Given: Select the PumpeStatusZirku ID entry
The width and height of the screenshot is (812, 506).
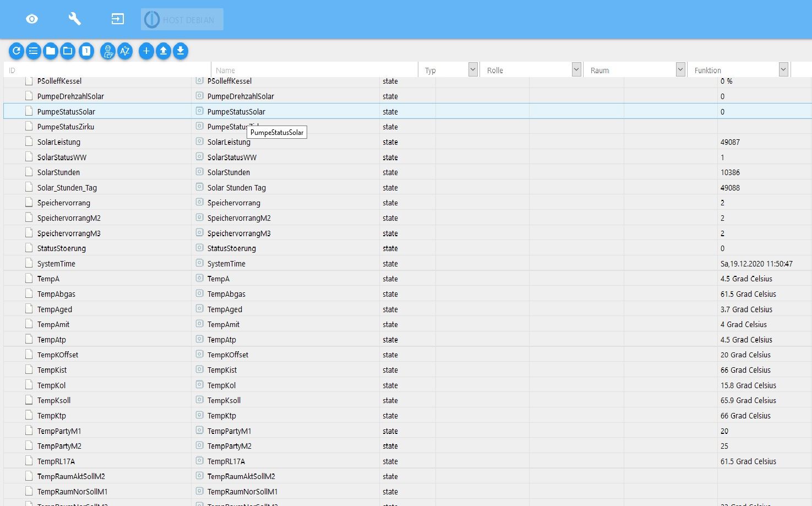Looking at the screenshot, I should (x=66, y=127).
